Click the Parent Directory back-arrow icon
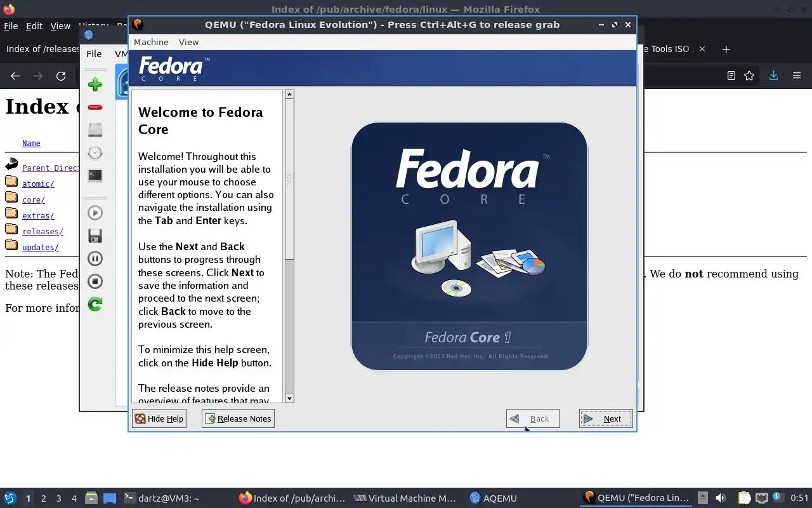812x508 pixels. coord(11,166)
